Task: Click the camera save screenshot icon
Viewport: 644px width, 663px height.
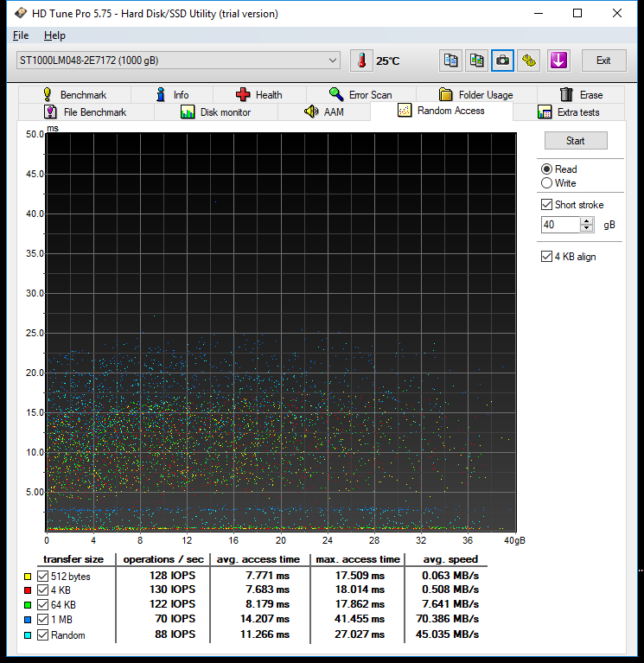Action: pos(502,61)
